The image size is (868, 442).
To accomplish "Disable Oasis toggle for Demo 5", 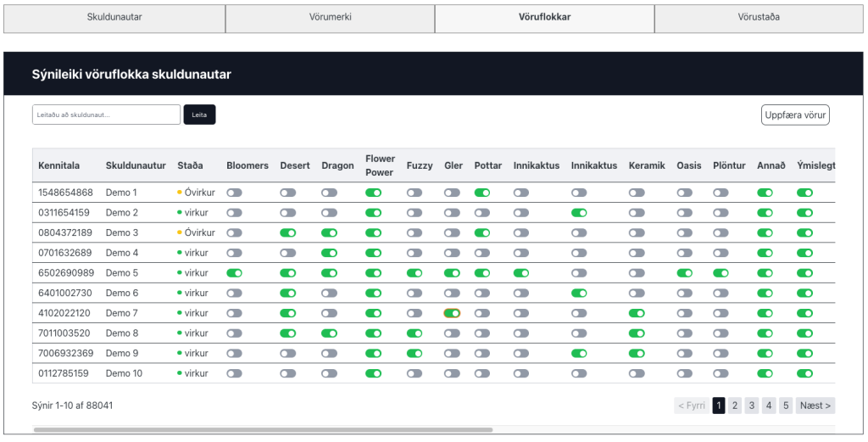I will (685, 273).
